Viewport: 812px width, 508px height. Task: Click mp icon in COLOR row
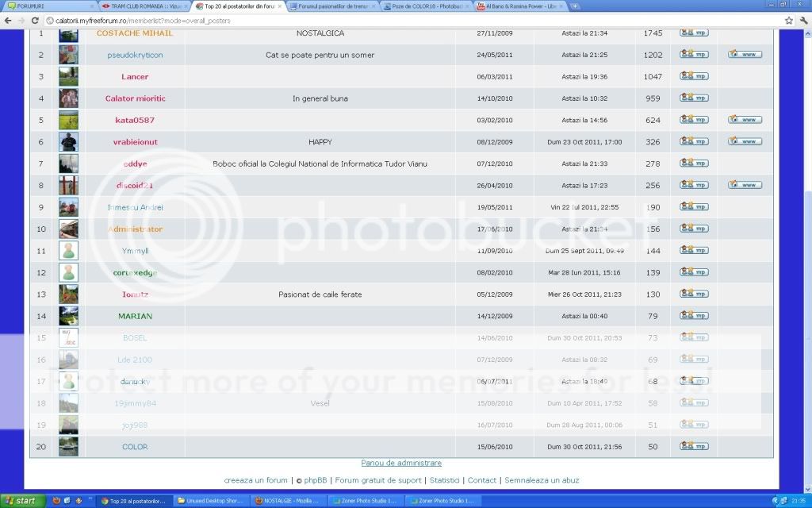[x=694, y=446]
